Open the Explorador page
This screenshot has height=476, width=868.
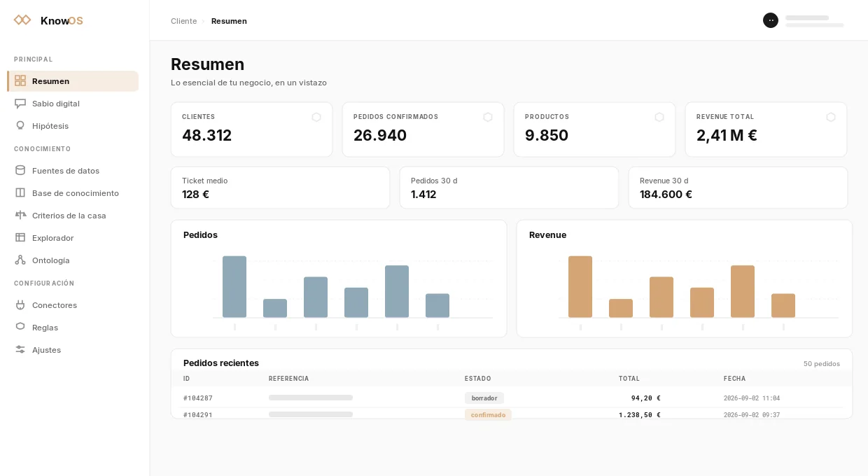[x=73, y=238]
